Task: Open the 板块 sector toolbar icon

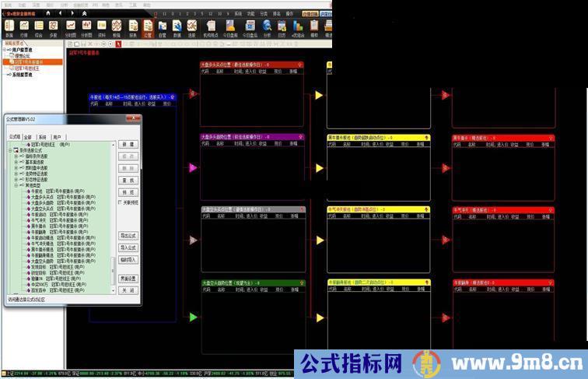Action: tap(117, 28)
